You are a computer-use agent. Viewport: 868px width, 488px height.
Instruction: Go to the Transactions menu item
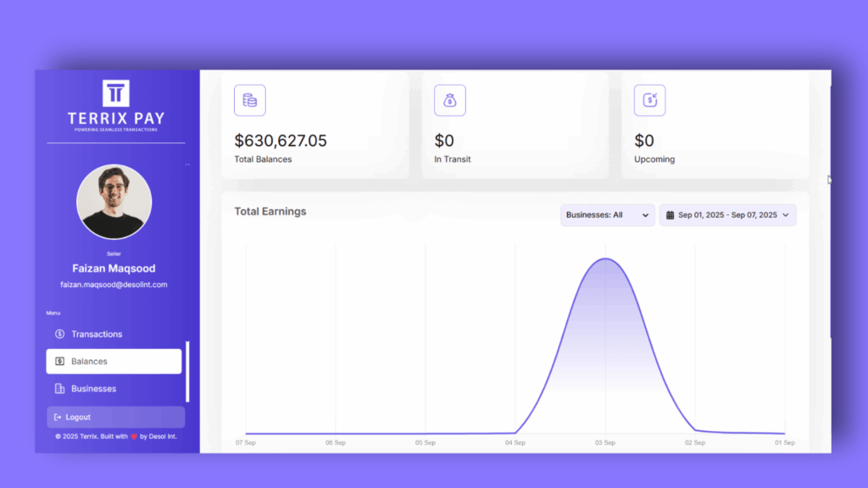pos(97,334)
